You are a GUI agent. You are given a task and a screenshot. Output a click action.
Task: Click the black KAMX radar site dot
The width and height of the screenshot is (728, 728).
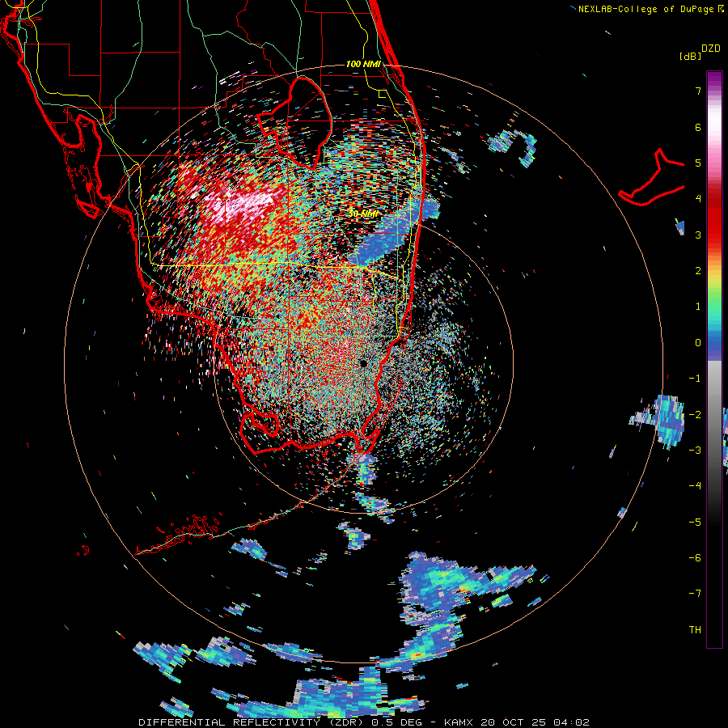(363, 363)
